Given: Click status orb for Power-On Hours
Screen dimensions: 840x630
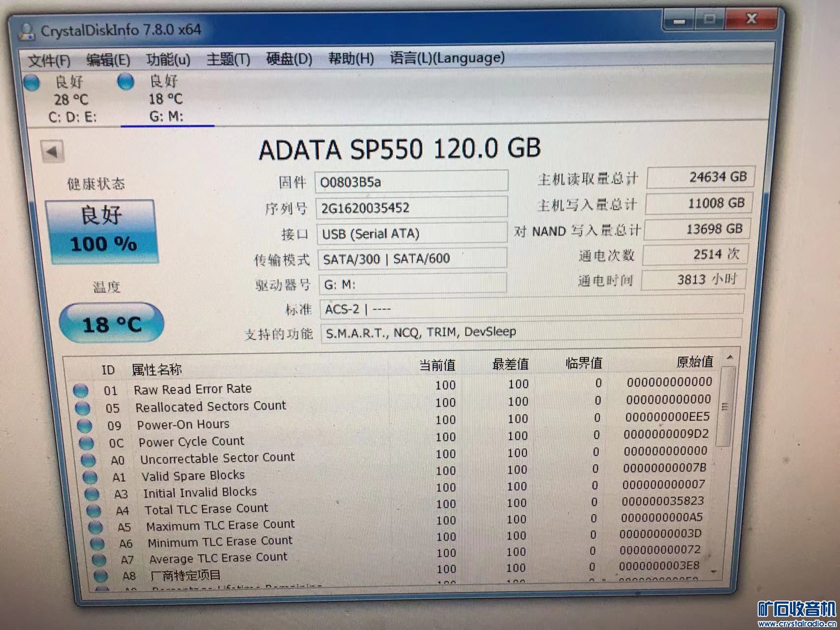Looking at the screenshot, I should [x=85, y=426].
